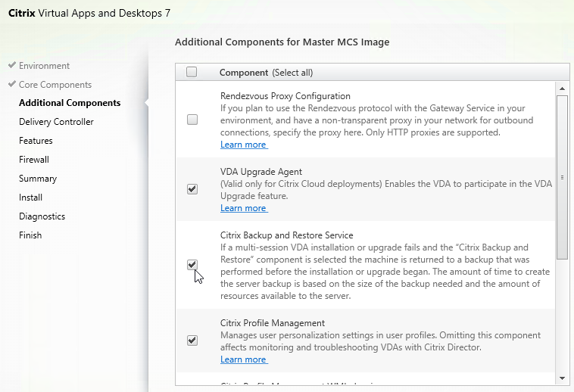Select the Delivery Controller step

[x=56, y=122]
